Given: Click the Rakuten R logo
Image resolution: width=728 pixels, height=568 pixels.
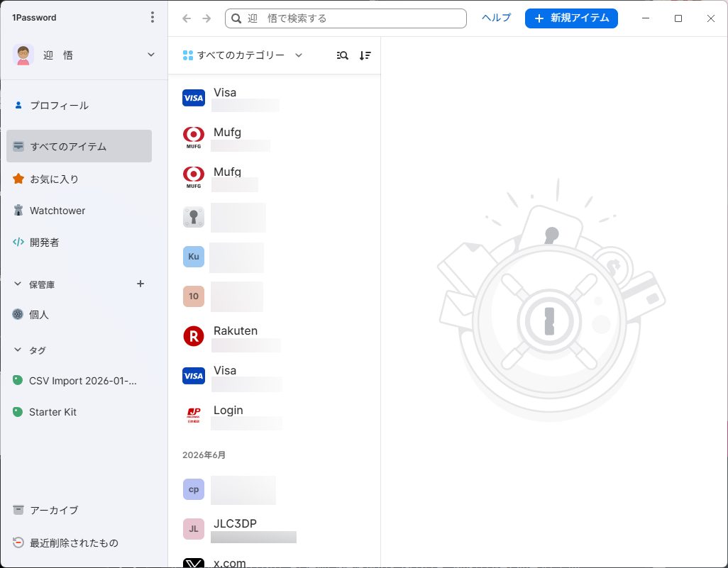Looking at the screenshot, I should tap(194, 336).
